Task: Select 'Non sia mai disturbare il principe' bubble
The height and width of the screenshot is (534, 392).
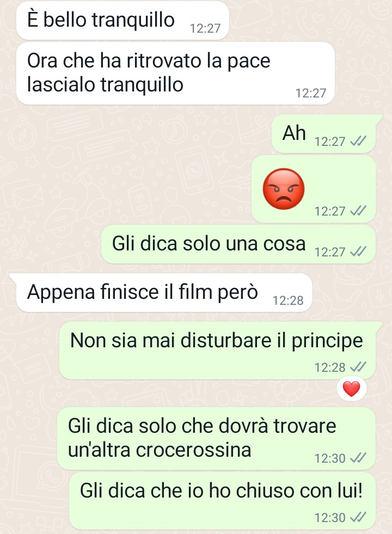Action: pyautogui.click(x=217, y=351)
